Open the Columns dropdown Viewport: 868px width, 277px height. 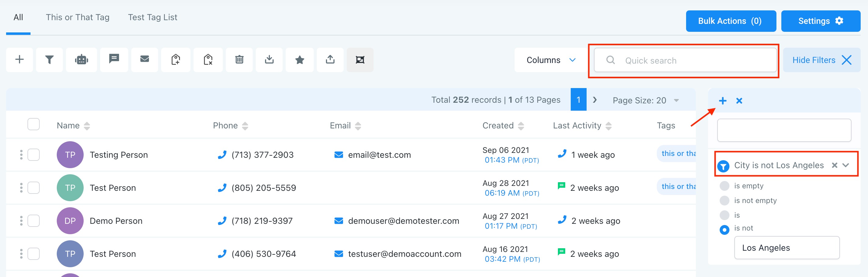[x=551, y=60]
